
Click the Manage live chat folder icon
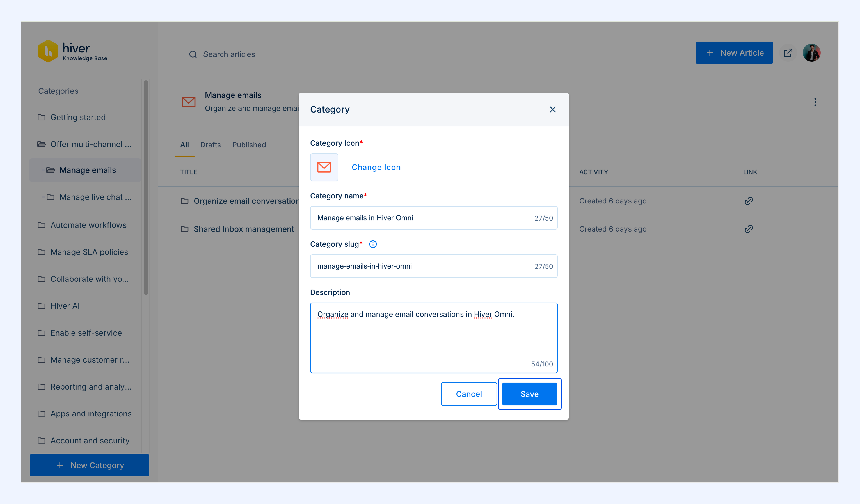51,197
